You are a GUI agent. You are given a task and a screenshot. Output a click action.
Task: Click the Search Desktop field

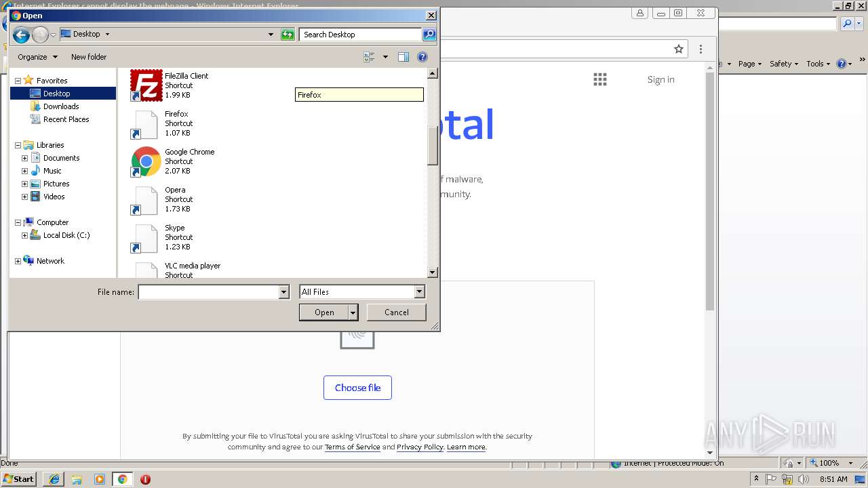[360, 35]
